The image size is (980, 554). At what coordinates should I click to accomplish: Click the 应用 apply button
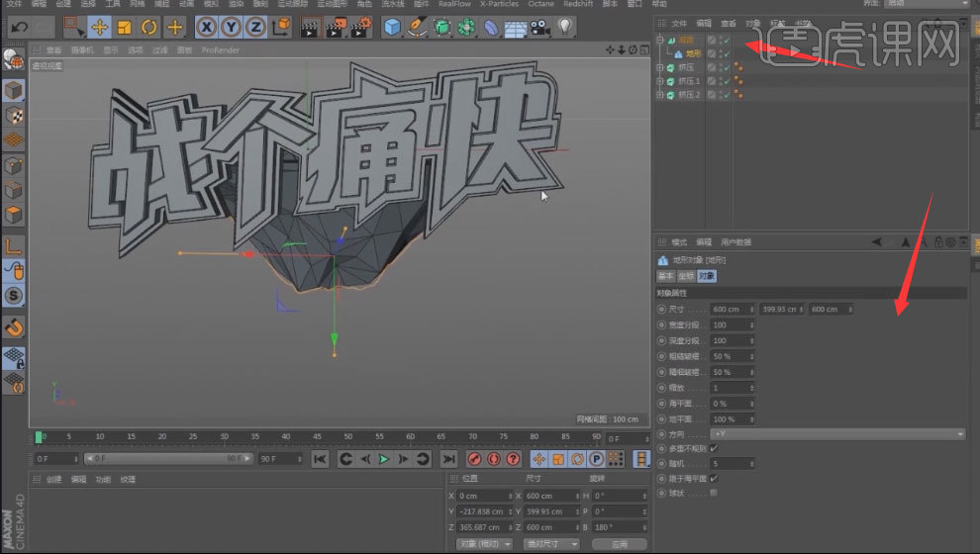[620, 544]
